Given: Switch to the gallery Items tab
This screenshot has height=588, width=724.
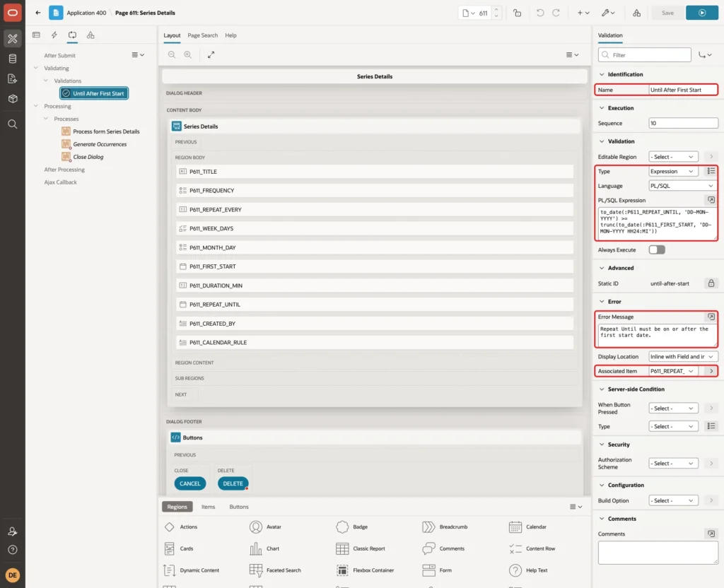Looking at the screenshot, I should pos(209,507).
